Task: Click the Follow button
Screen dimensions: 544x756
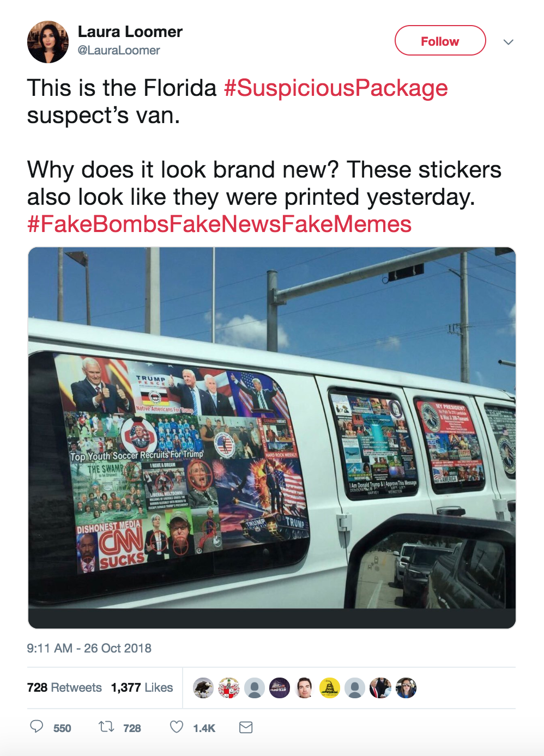Action: coord(440,41)
